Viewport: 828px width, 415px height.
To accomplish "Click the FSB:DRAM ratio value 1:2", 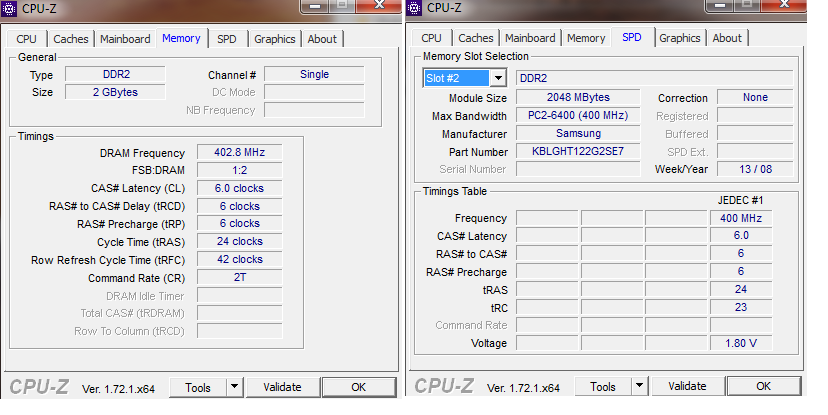I will coord(240,171).
